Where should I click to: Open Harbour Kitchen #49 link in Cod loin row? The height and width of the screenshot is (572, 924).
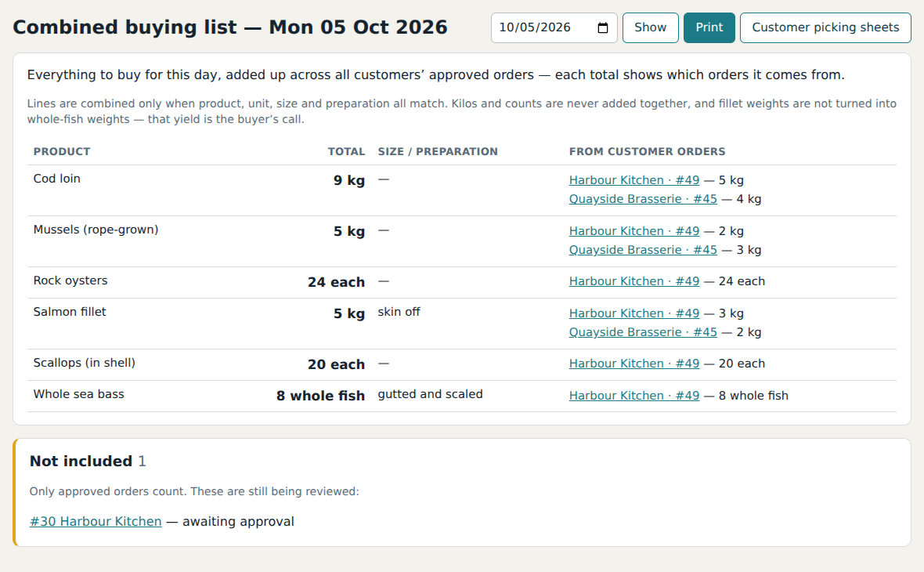coord(634,180)
